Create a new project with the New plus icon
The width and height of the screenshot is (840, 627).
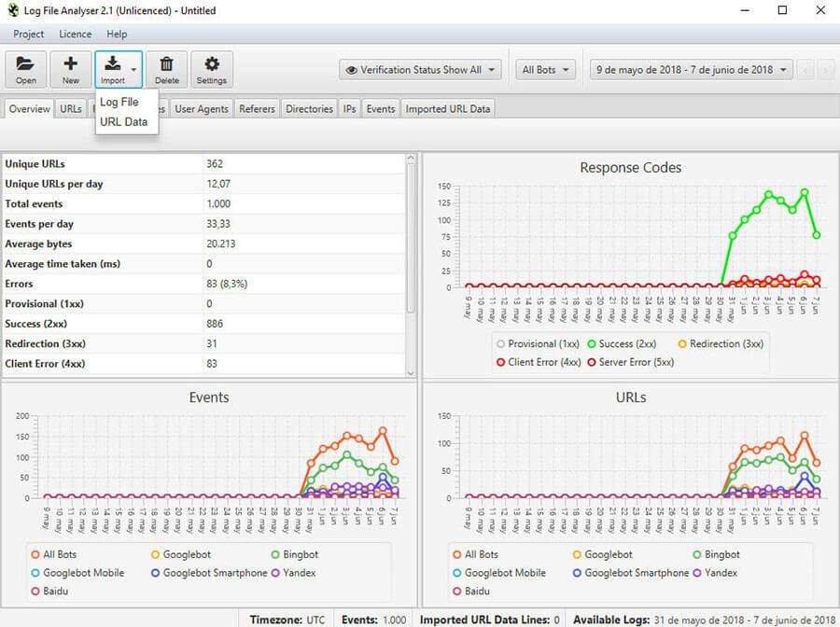70,69
